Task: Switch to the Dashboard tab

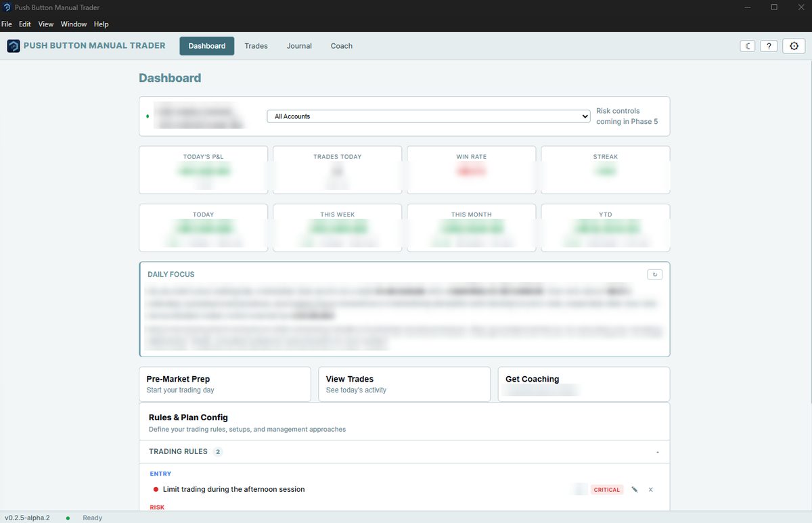Action: pos(207,46)
